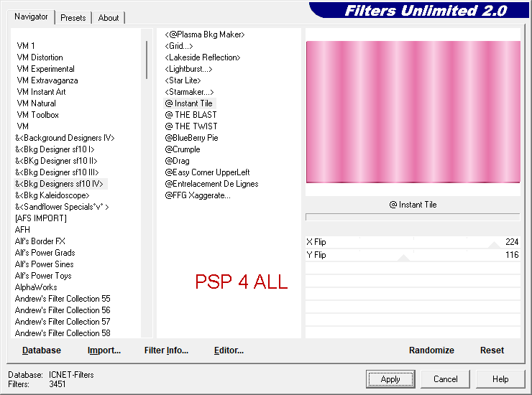The image size is (532, 395).
Task: Click the Apply button
Action: [x=390, y=379]
